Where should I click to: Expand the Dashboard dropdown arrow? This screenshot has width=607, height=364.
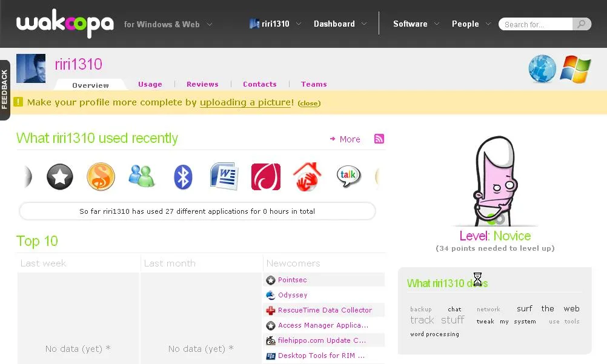coord(364,24)
